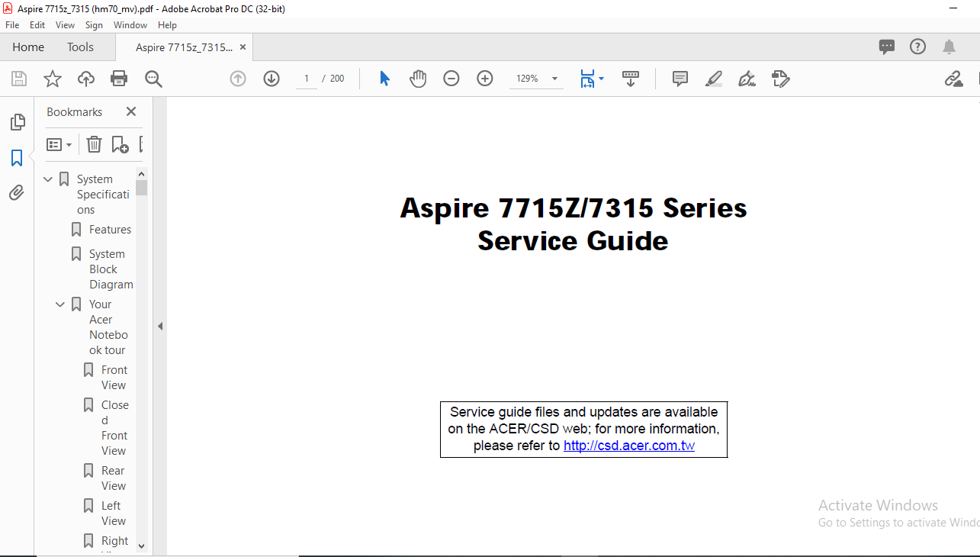Go to the Rear View bookmark
980x557 pixels.
[x=114, y=478]
